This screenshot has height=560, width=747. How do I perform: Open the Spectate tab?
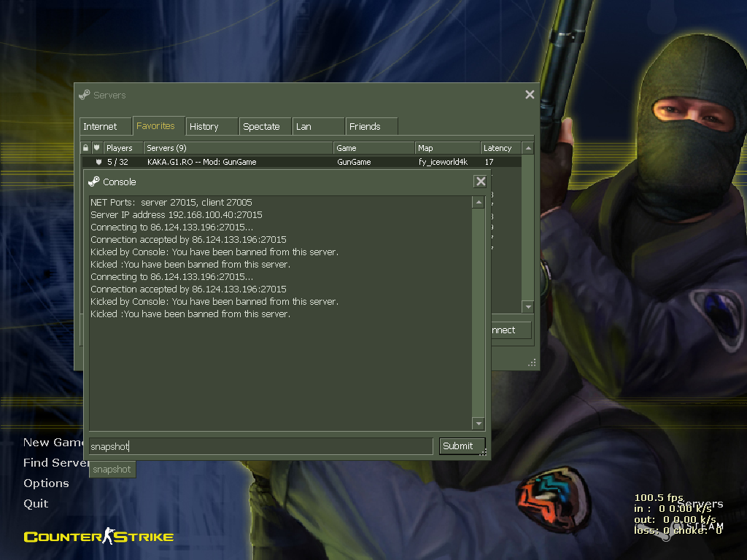[x=265, y=127]
